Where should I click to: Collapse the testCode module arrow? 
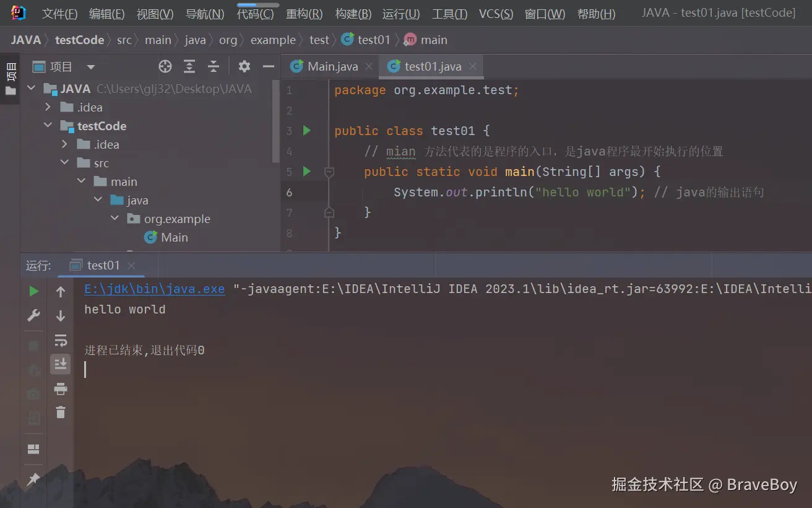(48, 126)
